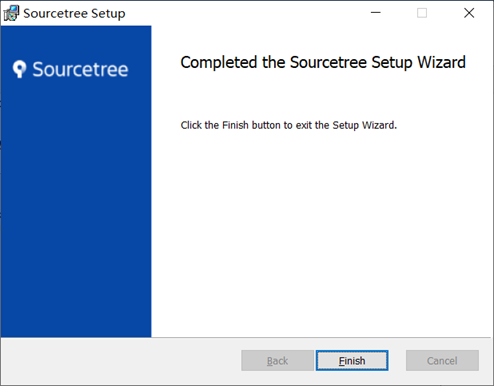494x386 pixels.
Task: Click the 'Sourcetree Setup' window title
Action: click(74, 14)
